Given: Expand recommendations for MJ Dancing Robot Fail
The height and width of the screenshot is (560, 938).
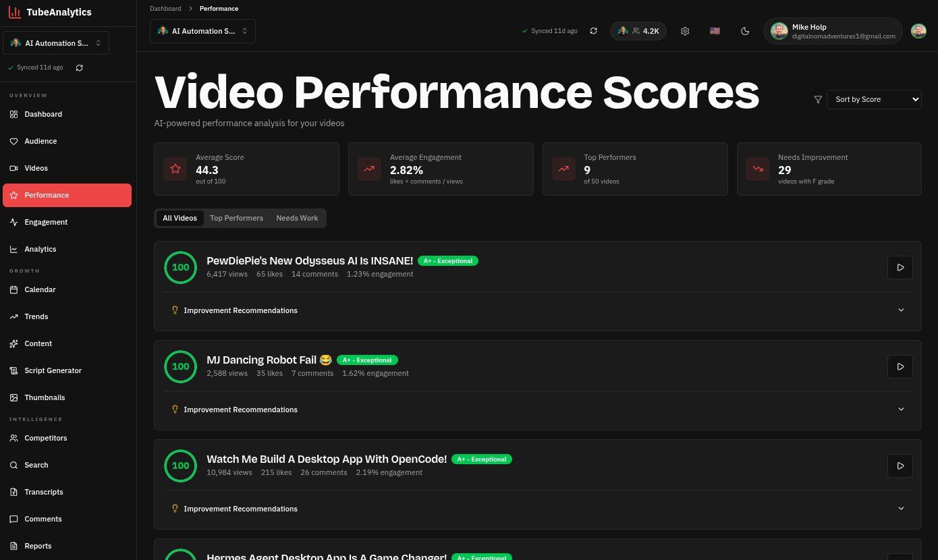Looking at the screenshot, I should click(537, 410).
